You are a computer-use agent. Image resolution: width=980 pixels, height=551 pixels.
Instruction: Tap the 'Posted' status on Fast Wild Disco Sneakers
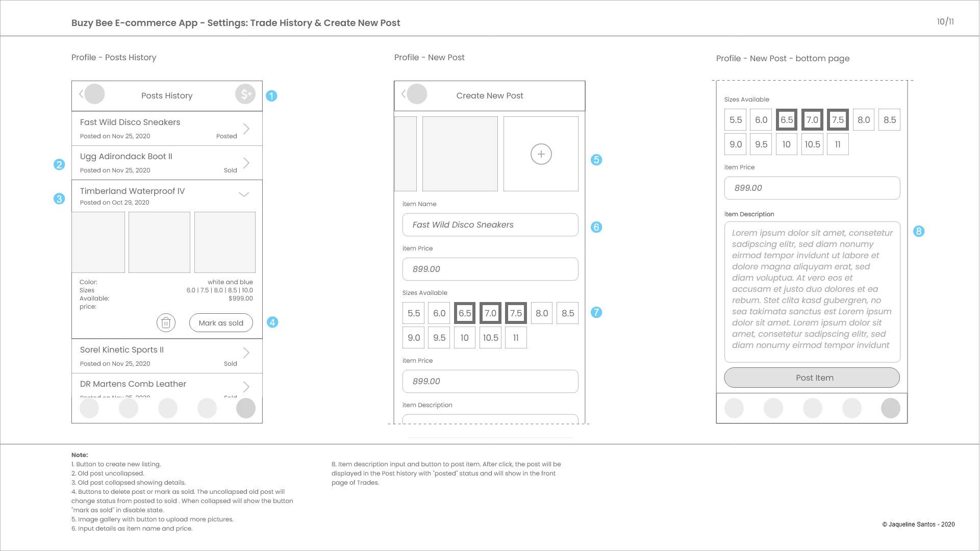[227, 136]
